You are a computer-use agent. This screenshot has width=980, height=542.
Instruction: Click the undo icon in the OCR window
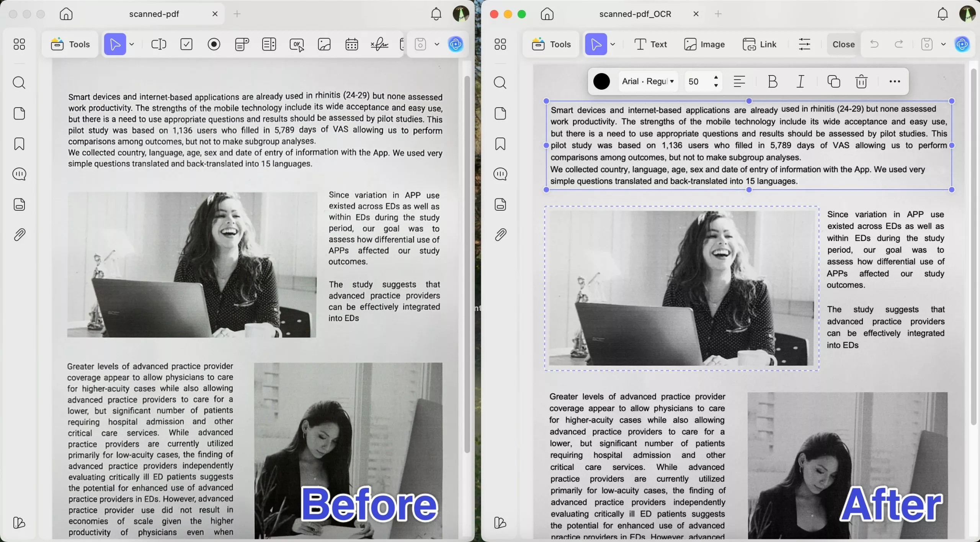(x=874, y=44)
